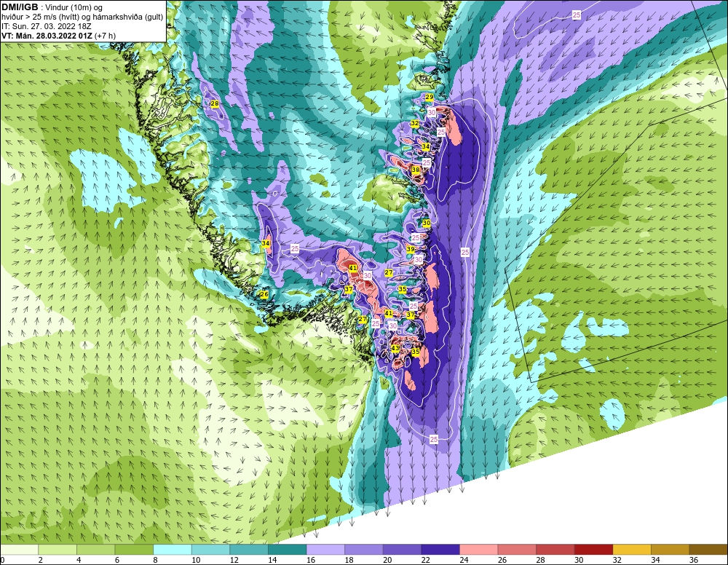Select the 'VT: Mán. 28.03.2022 01Z' valid time
Viewport: 728px width, 565px height.
[47, 36]
